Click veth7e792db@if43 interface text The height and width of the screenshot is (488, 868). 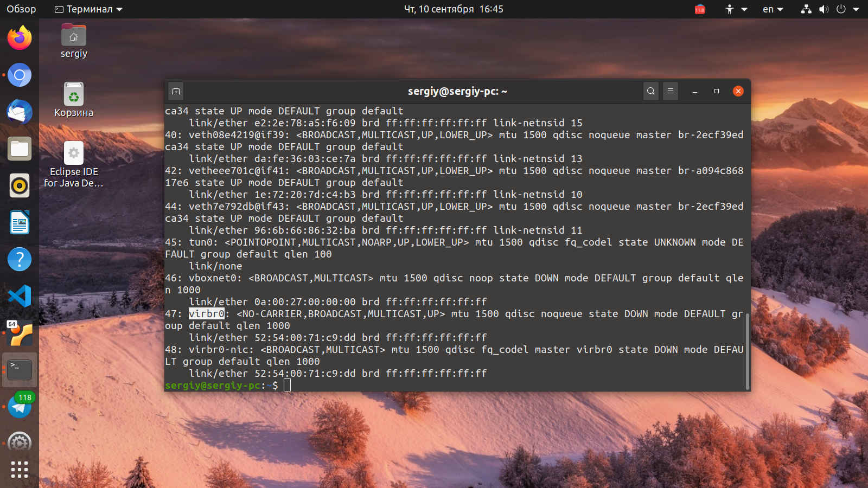(x=239, y=207)
